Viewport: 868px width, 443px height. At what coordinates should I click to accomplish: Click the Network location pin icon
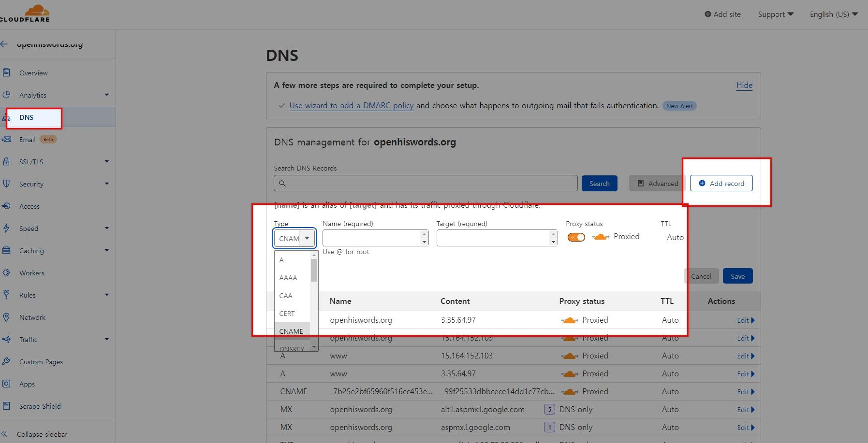coord(6,317)
